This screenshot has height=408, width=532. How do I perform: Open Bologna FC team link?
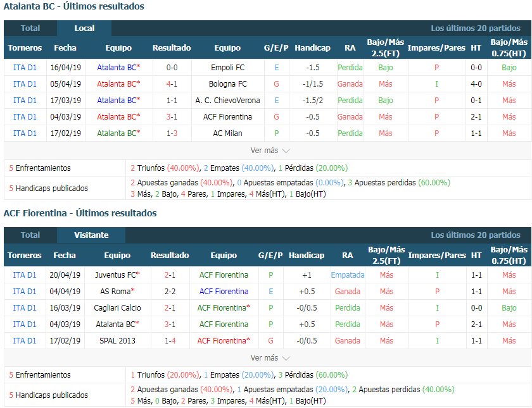point(227,84)
